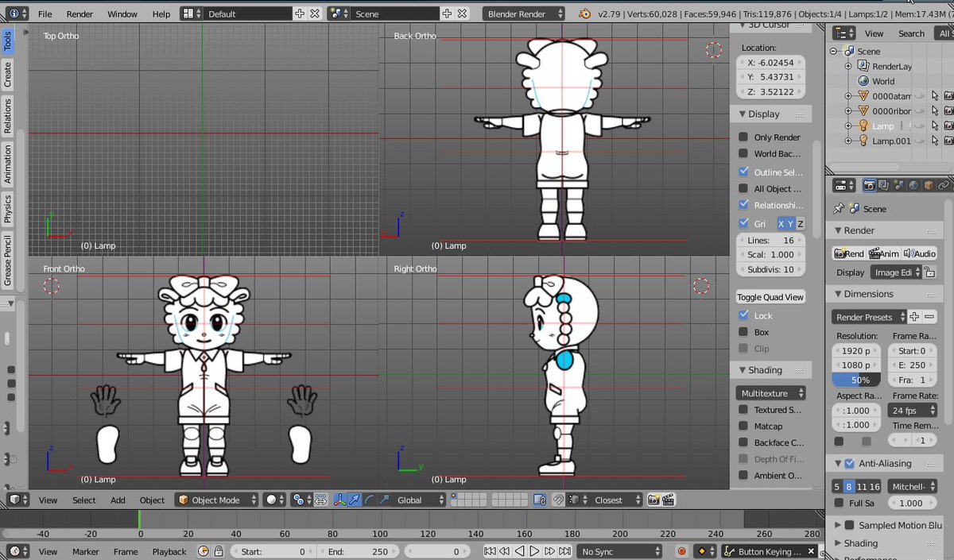Screen dimensions: 954x560
Task: Open the Blender Render engine dropdown
Action: point(523,14)
